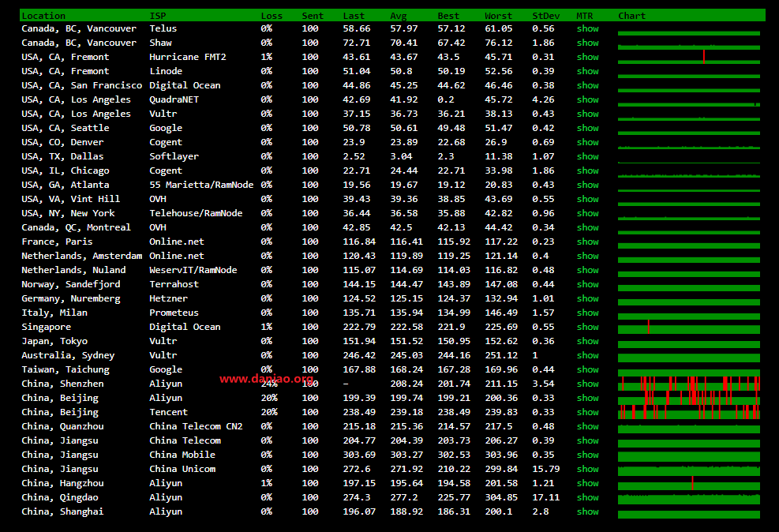Image resolution: width=779 pixels, height=532 pixels.
Task: Select 20% loss in Tencent Beijing row
Action: (x=269, y=412)
